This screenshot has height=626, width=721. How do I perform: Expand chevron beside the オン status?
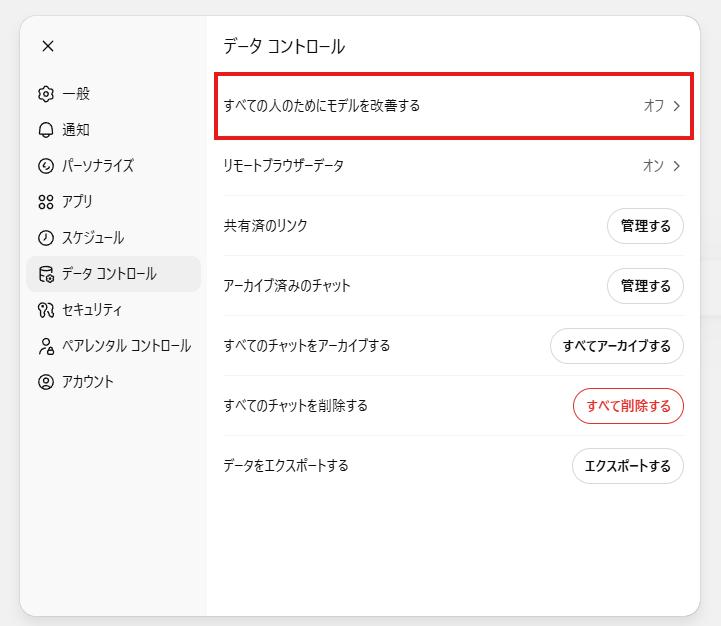(x=677, y=166)
